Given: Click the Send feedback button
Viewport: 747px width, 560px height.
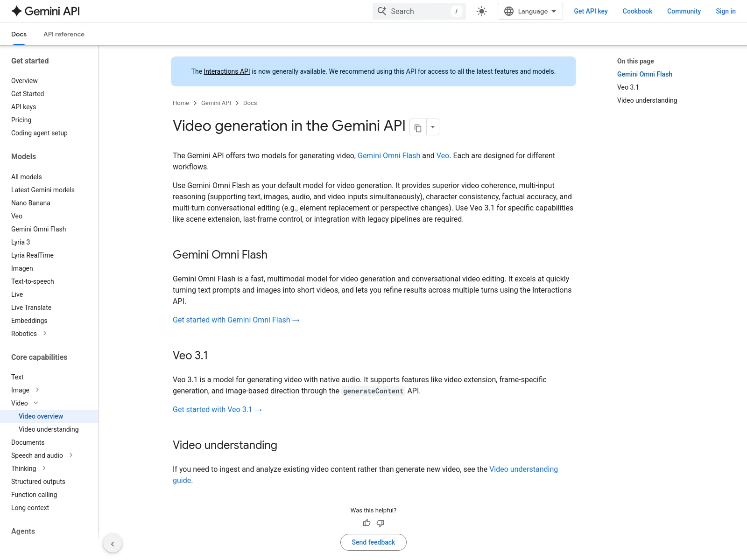Looking at the screenshot, I should pyautogui.click(x=373, y=542).
